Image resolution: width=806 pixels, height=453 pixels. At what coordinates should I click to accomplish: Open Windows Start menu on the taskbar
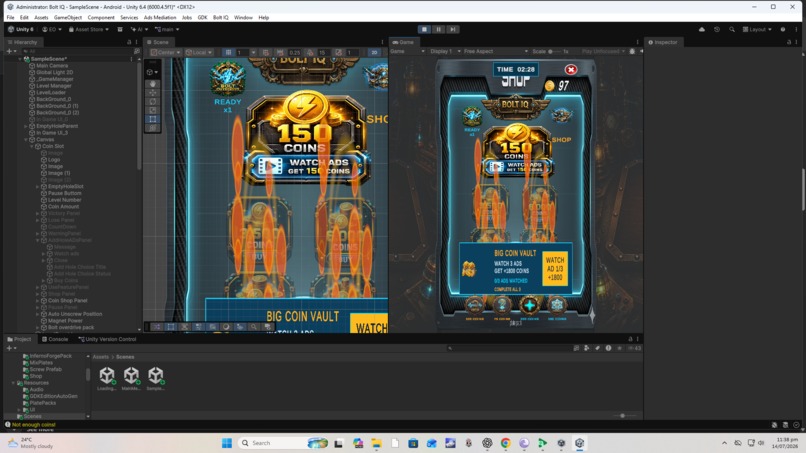(227, 443)
